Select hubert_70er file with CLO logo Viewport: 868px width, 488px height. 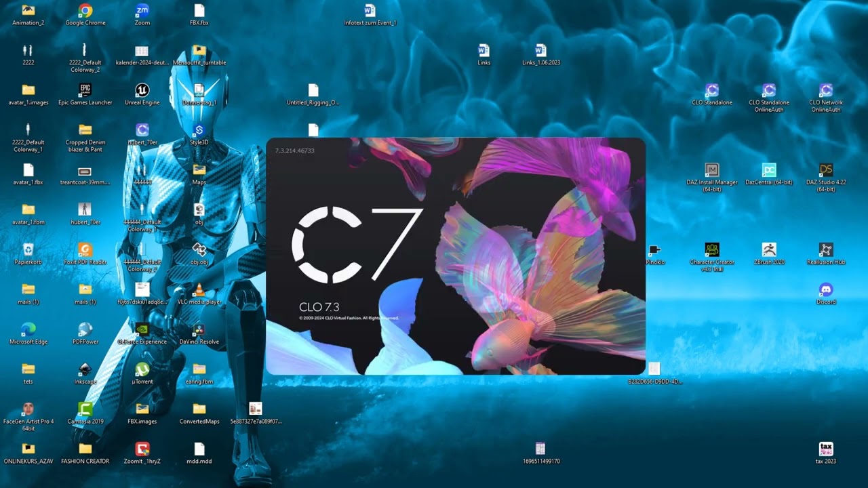[x=142, y=129]
